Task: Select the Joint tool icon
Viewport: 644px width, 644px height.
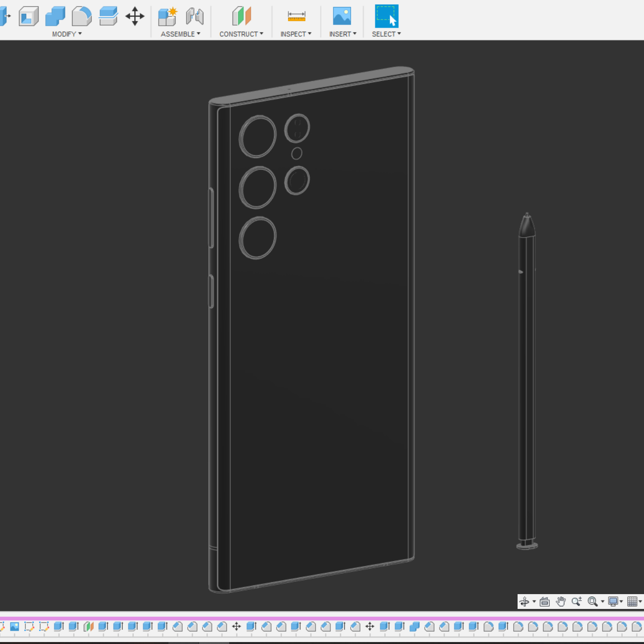Action: pyautogui.click(x=195, y=16)
